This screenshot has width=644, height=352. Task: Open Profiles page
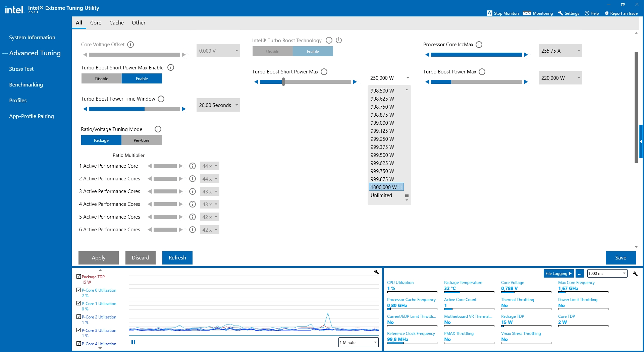click(x=18, y=101)
